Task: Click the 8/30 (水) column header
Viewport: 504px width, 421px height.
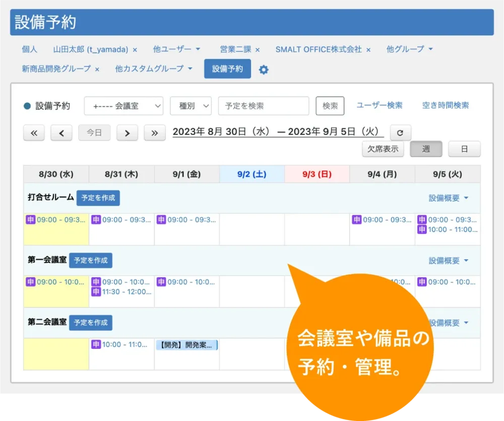Action: coord(56,174)
